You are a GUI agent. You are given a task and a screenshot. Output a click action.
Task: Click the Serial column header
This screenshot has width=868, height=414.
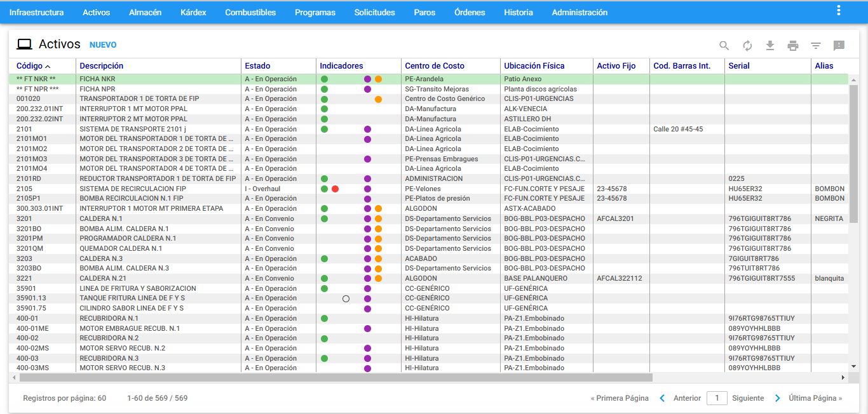tap(739, 65)
